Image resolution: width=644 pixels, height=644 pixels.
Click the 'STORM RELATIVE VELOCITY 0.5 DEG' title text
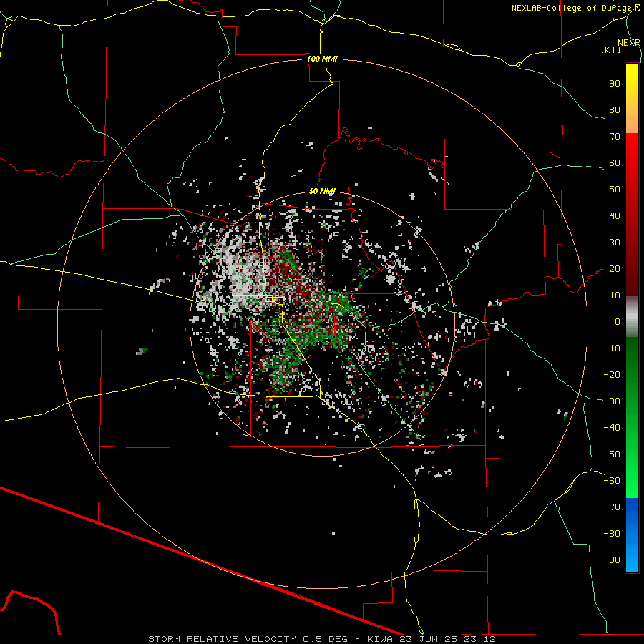[248, 639]
